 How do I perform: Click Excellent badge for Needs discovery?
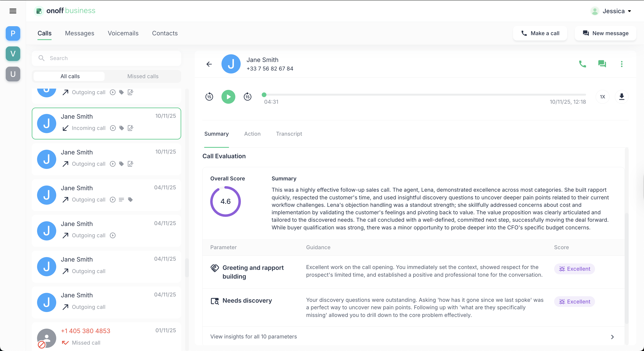[x=574, y=302]
